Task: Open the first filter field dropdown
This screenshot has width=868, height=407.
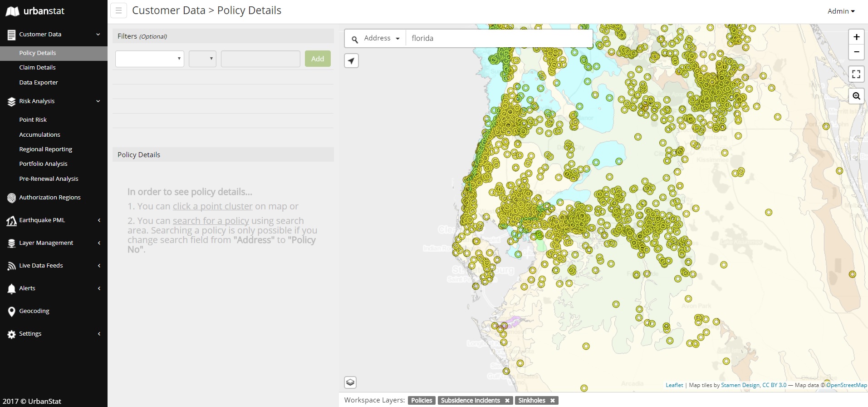Action: (x=149, y=59)
